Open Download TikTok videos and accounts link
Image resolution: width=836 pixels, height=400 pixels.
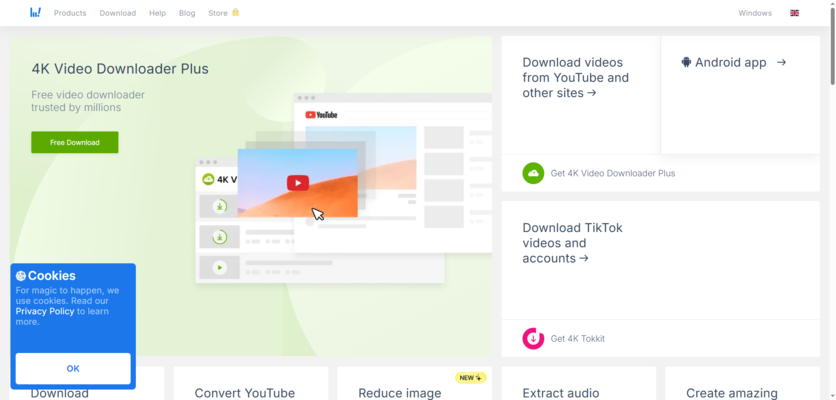pos(573,243)
